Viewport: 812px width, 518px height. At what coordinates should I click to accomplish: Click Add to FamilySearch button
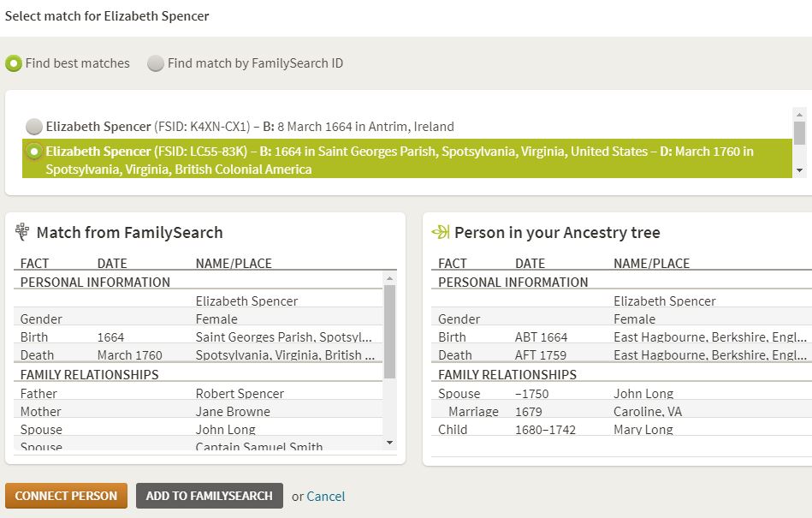coord(209,496)
